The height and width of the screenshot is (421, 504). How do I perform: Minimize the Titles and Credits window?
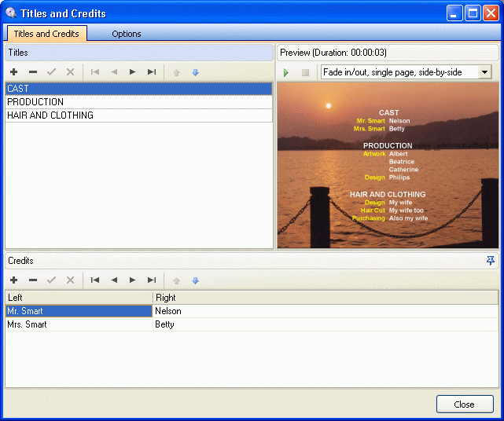[x=454, y=13]
